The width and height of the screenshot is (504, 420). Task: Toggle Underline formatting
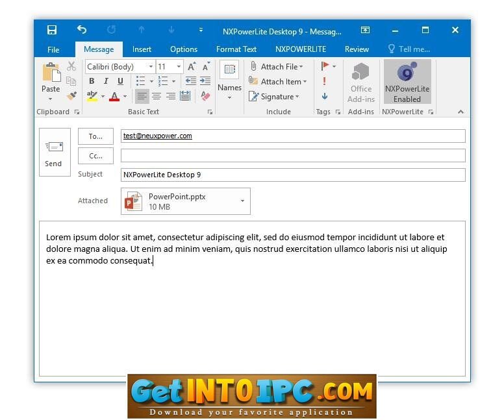coord(120,81)
